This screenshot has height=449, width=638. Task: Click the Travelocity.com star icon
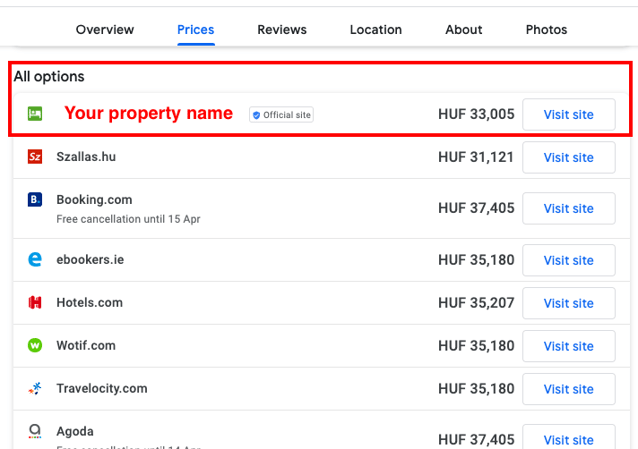(x=35, y=388)
